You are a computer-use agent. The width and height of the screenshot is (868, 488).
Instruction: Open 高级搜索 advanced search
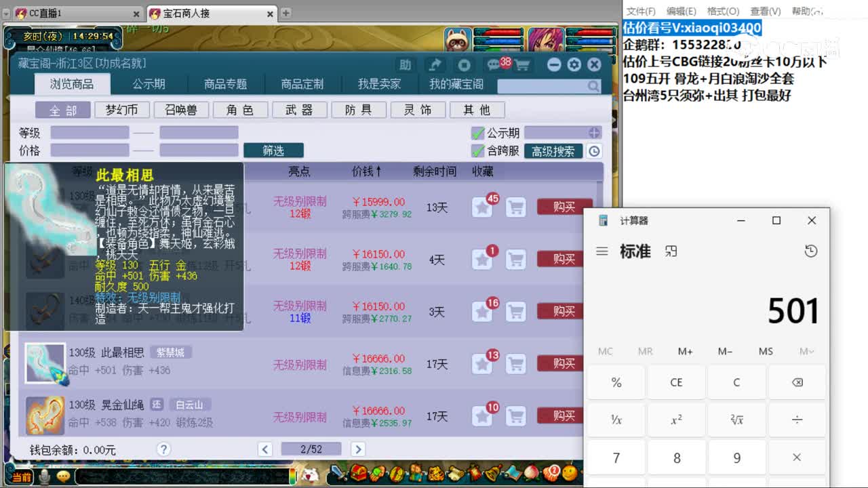pos(553,151)
